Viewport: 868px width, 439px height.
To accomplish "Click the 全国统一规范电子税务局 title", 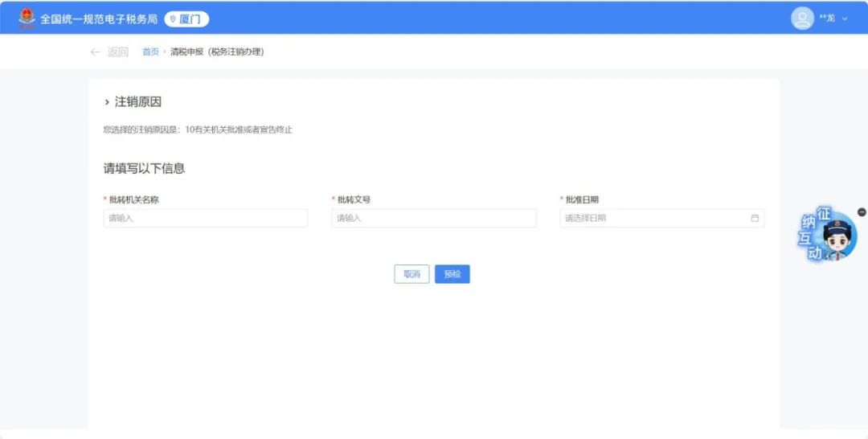I will [x=99, y=19].
